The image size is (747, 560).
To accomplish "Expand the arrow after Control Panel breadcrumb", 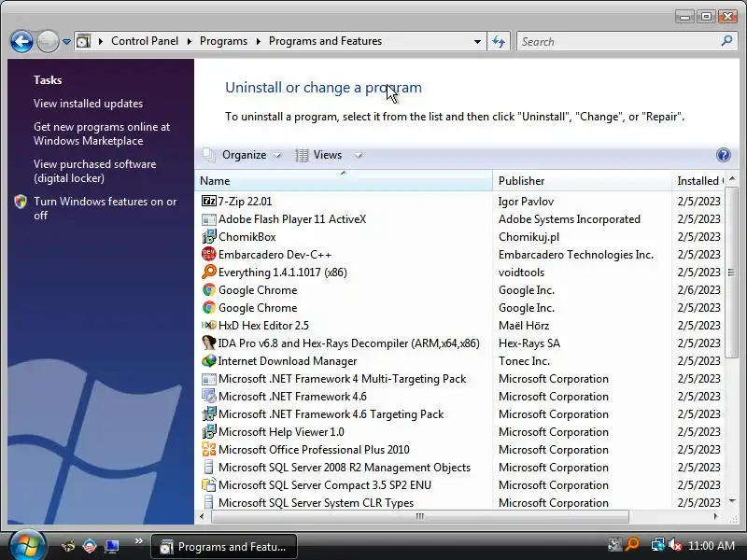I will (x=190, y=41).
